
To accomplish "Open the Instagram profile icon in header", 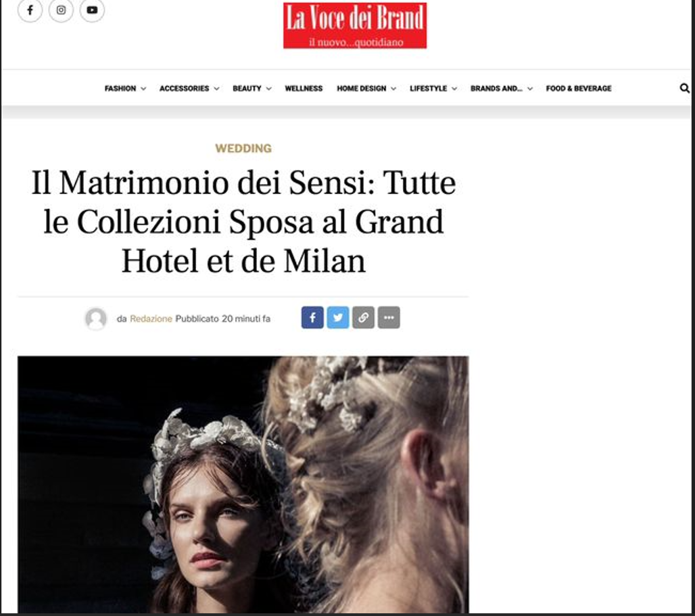I will coord(61,9).
